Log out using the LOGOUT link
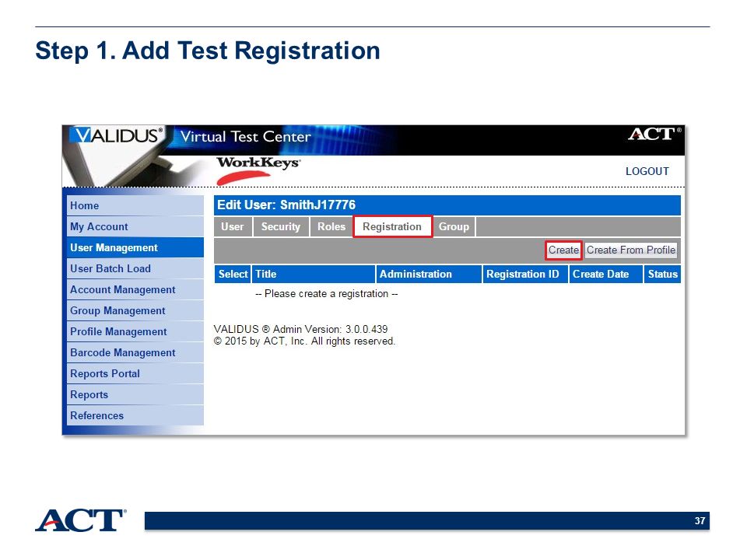Screen dimensions: 747x560 pos(647,171)
